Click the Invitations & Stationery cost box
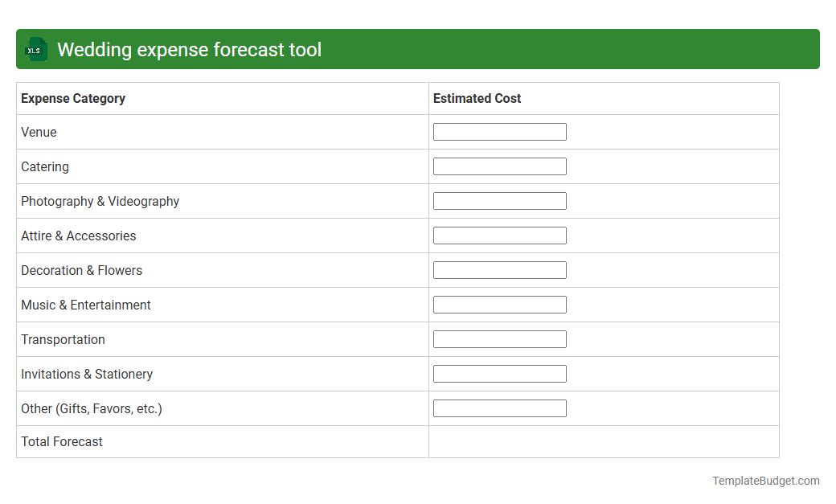Viewport: 836px width, 504px height. (x=499, y=373)
